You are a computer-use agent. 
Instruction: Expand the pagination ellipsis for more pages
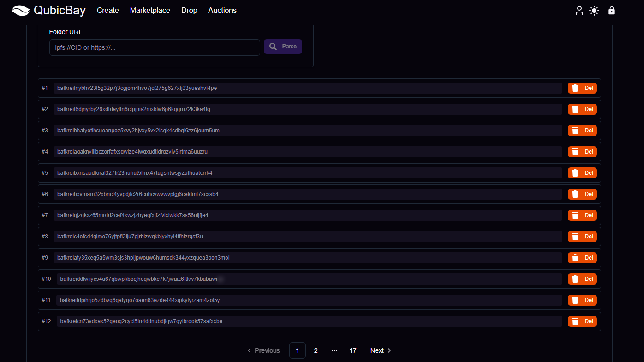click(x=334, y=350)
